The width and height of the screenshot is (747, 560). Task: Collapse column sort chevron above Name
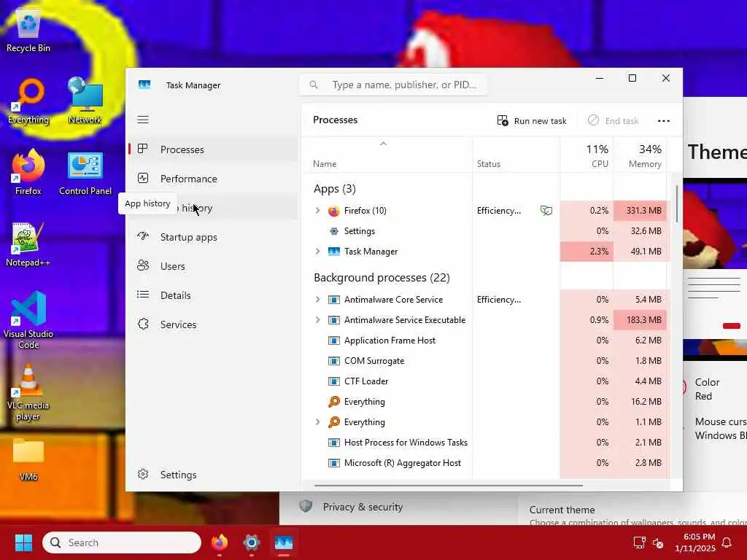[x=383, y=144]
